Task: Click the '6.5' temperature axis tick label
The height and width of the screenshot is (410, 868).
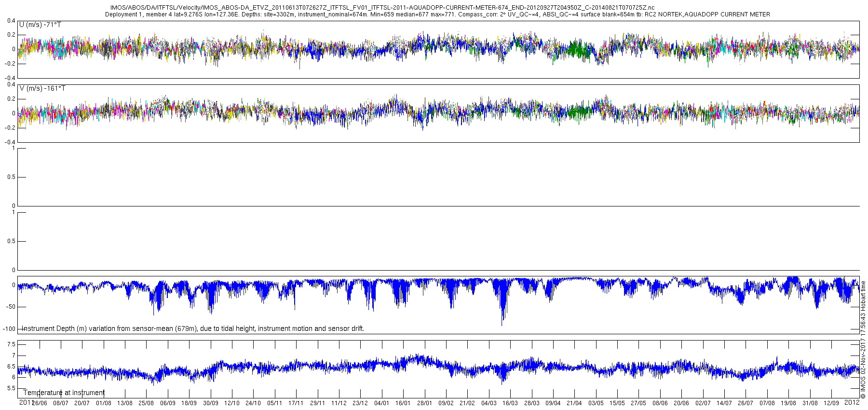Action: pyautogui.click(x=11, y=367)
